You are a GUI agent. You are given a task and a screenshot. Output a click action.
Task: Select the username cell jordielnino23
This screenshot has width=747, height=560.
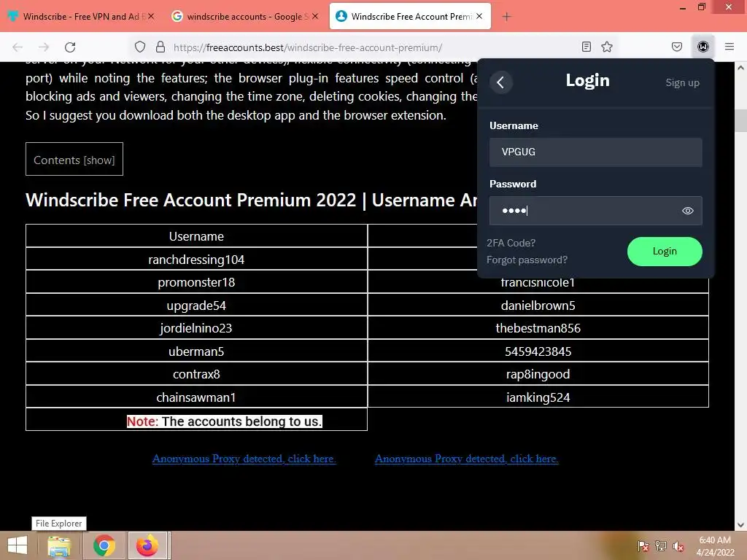(196, 328)
